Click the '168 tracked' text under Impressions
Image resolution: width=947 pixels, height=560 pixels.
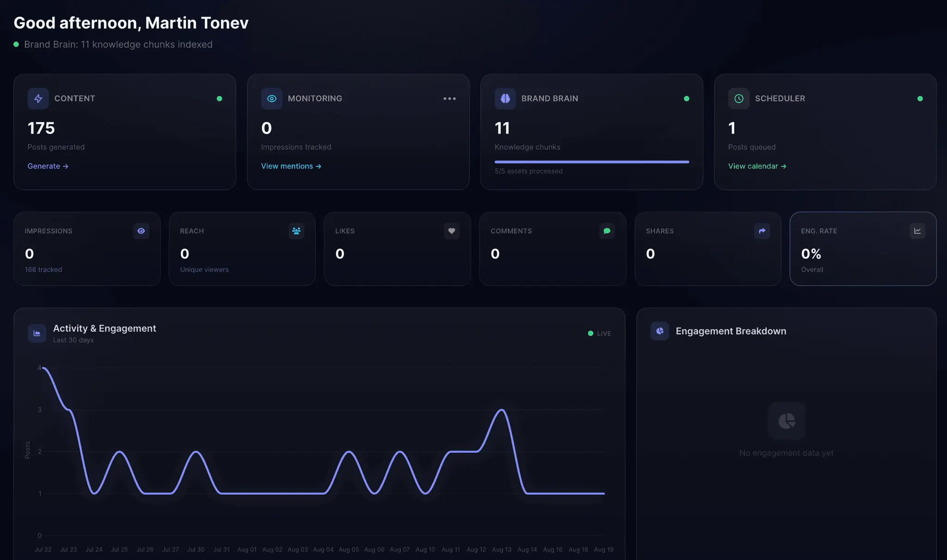click(x=43, y=269)
